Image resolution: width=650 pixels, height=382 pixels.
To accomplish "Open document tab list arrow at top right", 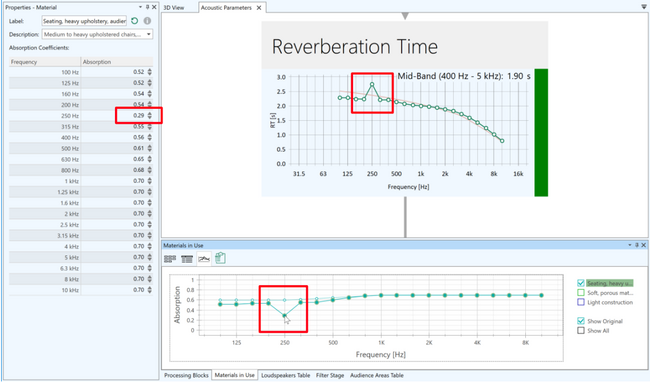I will (x=644, y=7).
